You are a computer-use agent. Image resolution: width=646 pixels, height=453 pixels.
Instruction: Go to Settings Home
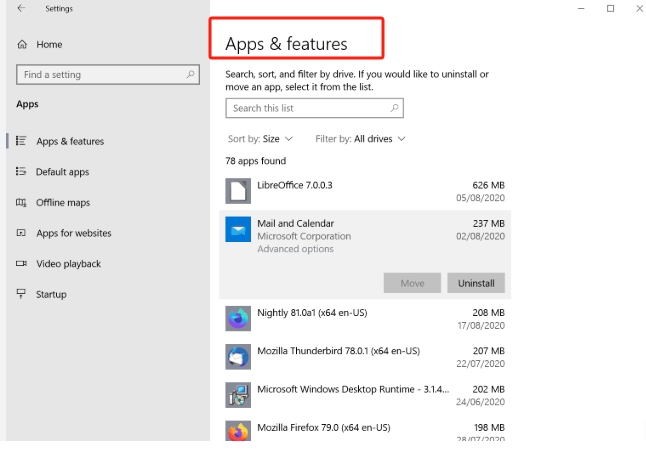click(x=49, y=44)
